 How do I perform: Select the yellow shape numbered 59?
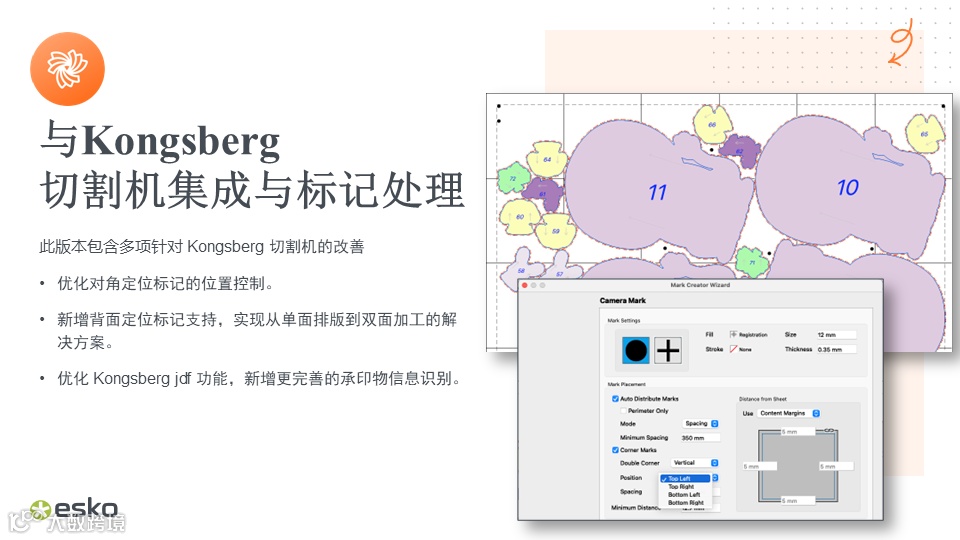click(556, 231)
